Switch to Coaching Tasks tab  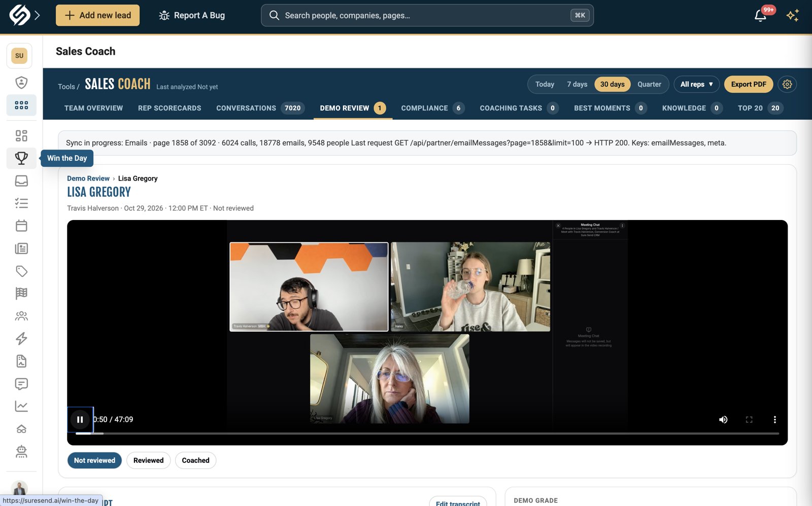click(x=519, y=108)
